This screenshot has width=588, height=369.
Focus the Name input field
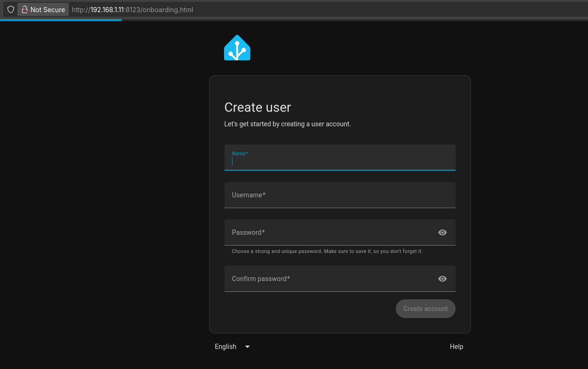coord(340,158)
